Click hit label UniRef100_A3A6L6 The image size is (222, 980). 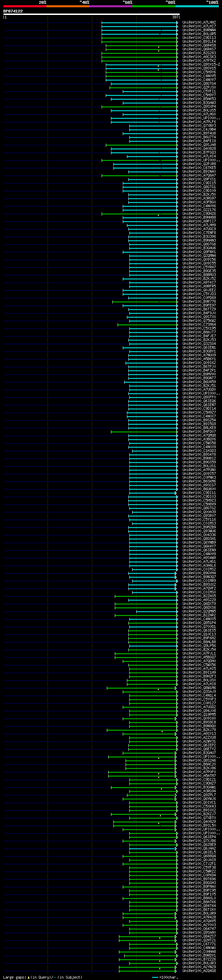199,565
